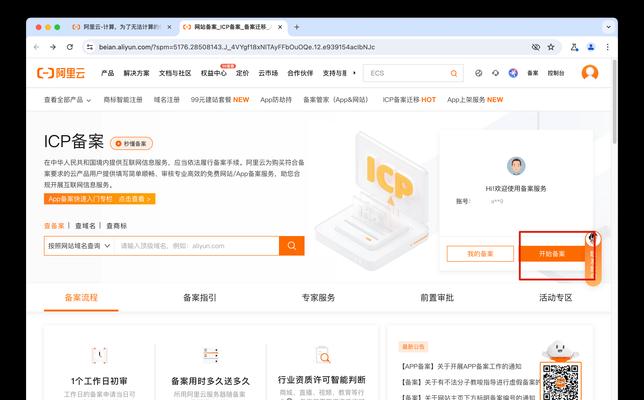Screen dimensions: 644x400
Task: View site information icon in address bar
Action: tap(90, 47)
